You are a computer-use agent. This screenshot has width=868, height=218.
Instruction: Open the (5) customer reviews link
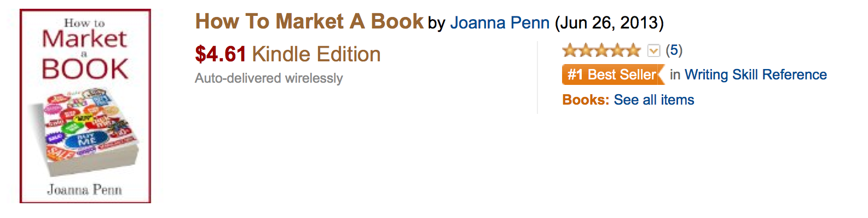pyautogui.click(x=674, y=50)
